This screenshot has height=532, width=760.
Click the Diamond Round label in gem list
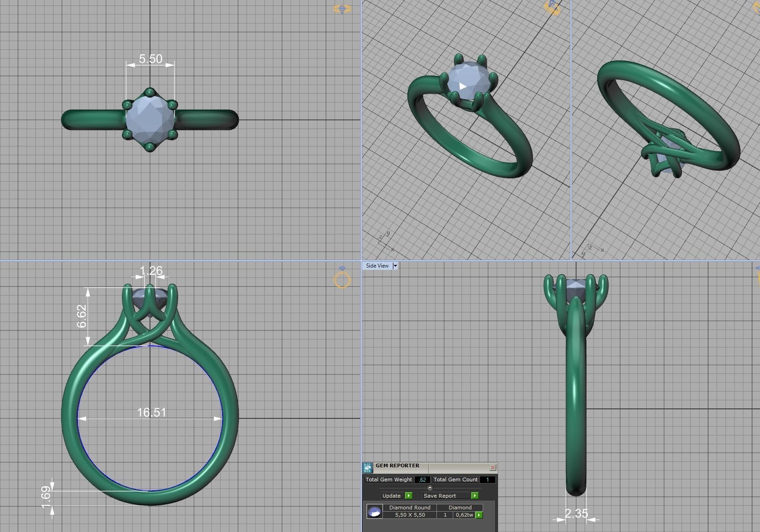click(410, 508)
